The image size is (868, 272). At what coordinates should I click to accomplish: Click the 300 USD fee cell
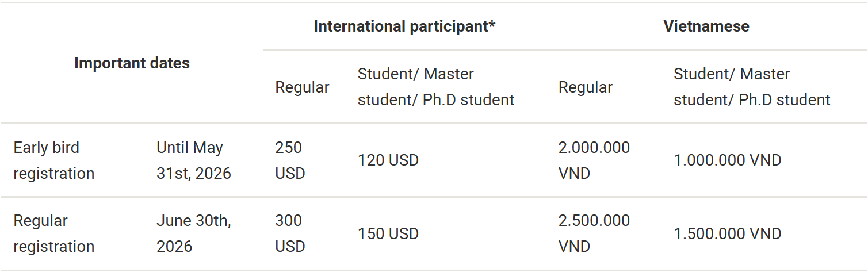[x=290, y=233]
